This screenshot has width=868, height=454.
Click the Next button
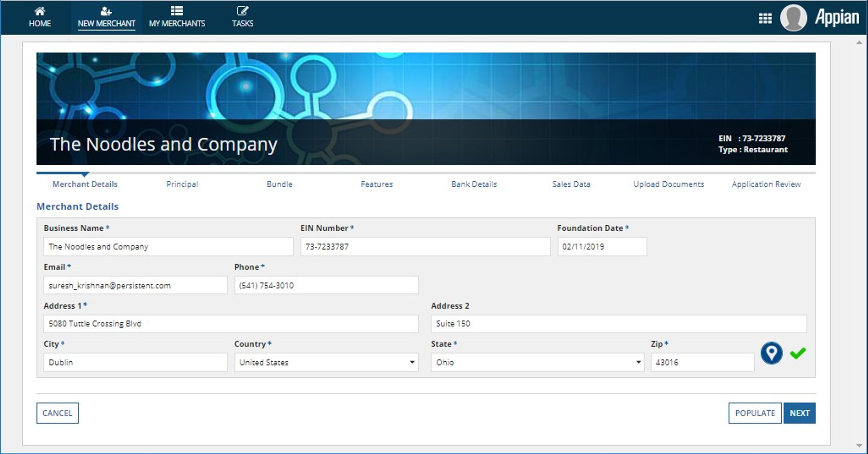click(x=799, y=413)
